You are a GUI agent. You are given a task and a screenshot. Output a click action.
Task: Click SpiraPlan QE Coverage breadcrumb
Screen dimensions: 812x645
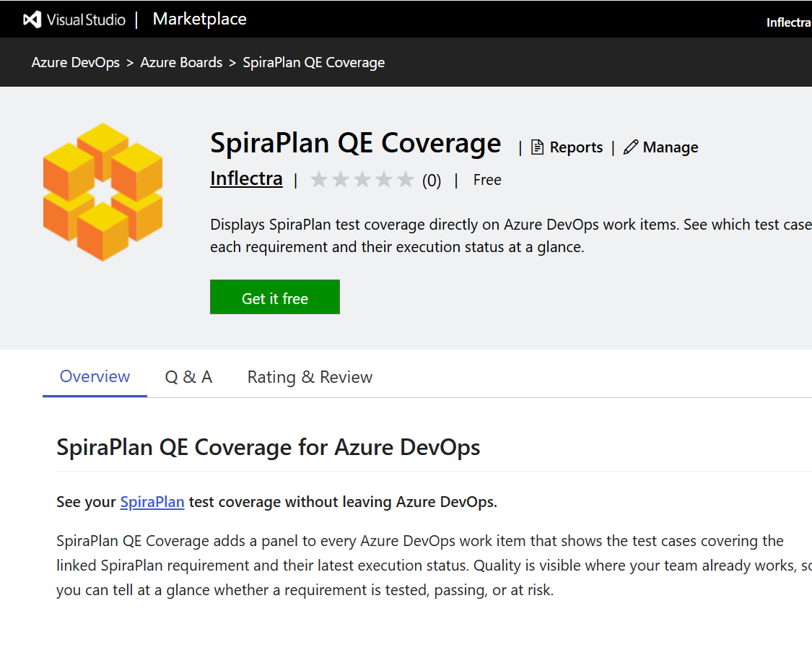click(314, 63)
